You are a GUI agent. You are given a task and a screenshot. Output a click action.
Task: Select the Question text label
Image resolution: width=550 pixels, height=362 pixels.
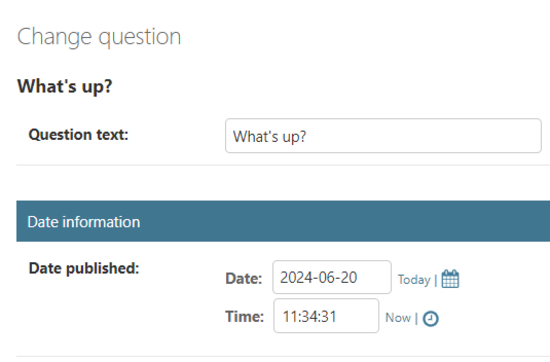[x=79, y=135]
